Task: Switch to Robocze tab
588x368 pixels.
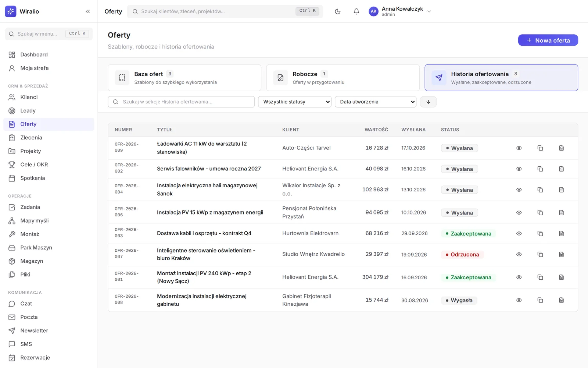Action: 343,78
